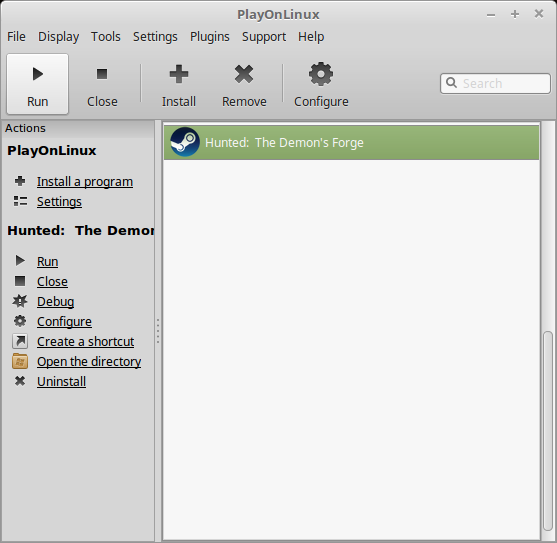Open the Display menu

pyautogui.click(x=59, y=37)
